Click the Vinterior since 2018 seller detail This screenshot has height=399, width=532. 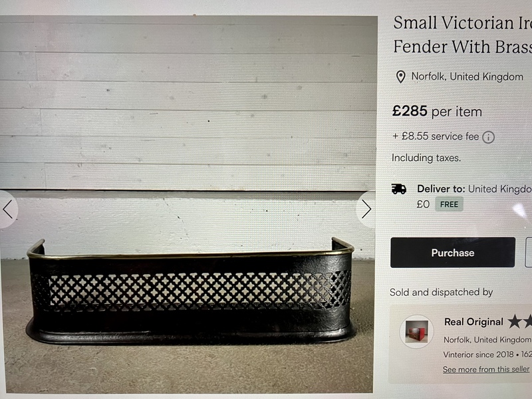point(478,354)
